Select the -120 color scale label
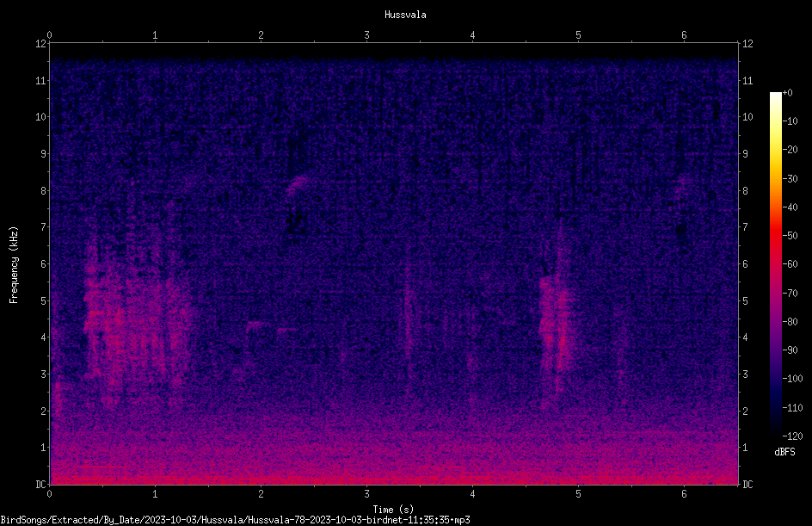Screen dimensions: 812x526 click(x=792, y=436)
